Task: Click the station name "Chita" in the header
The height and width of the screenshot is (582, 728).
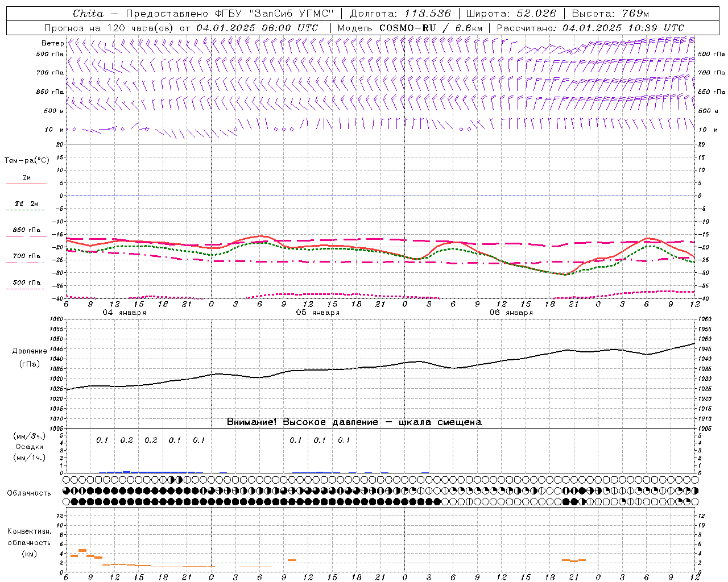Action: point(88,14)
